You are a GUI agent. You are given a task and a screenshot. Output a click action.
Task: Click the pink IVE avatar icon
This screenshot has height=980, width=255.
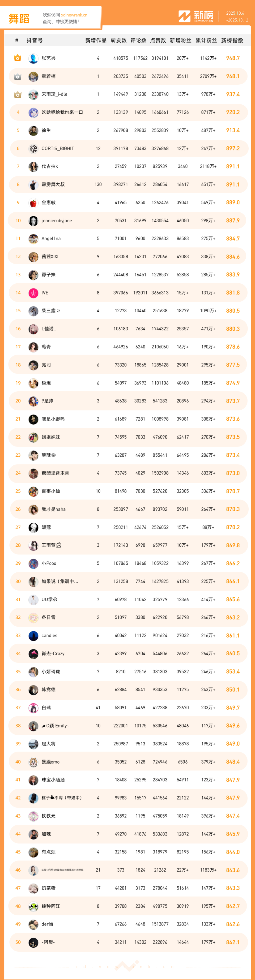(x=34, y=293)
